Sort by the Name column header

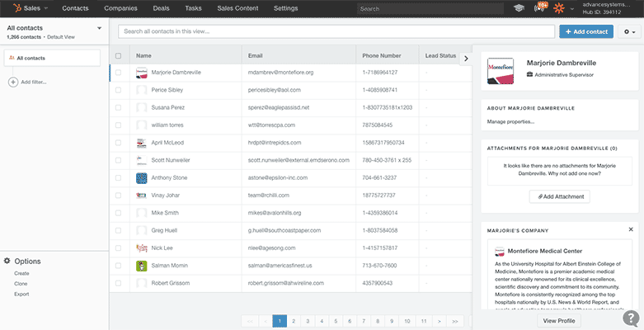pos(143,56)
